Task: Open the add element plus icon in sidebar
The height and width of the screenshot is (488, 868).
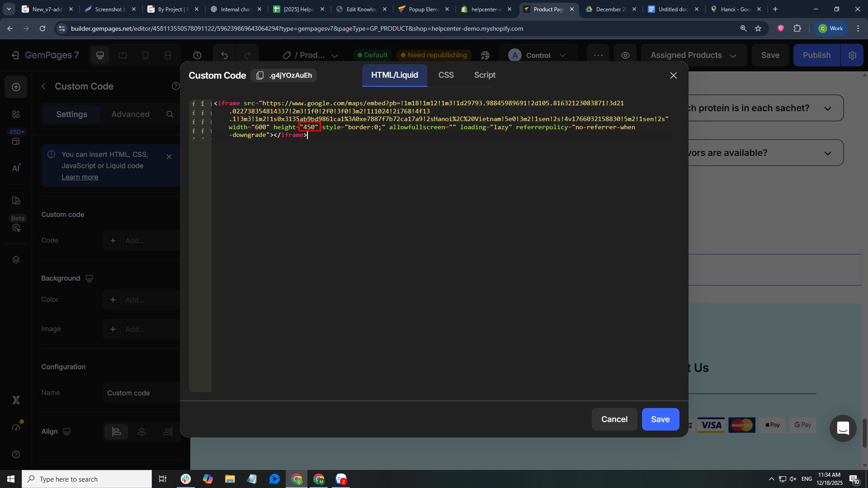Action: click(16, 87)
